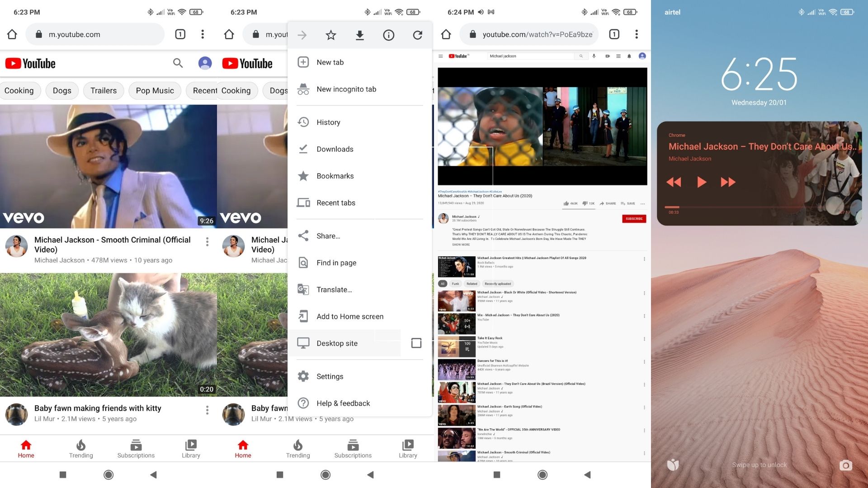Open Trending in the leftmost screen's bottom bar
Image resolution: width=868 pixels, height=488 pixels.
click(x=81, y=449)
